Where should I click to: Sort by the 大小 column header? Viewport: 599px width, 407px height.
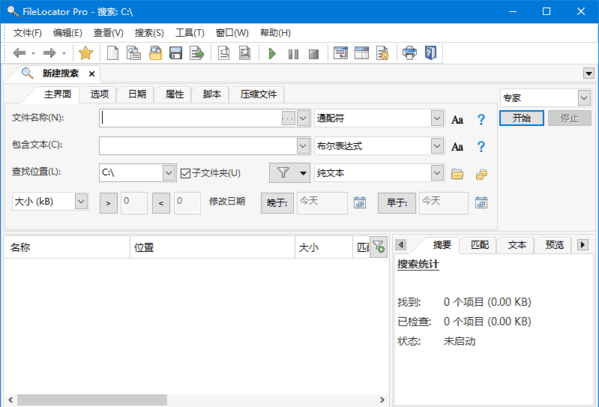point(323,248)
